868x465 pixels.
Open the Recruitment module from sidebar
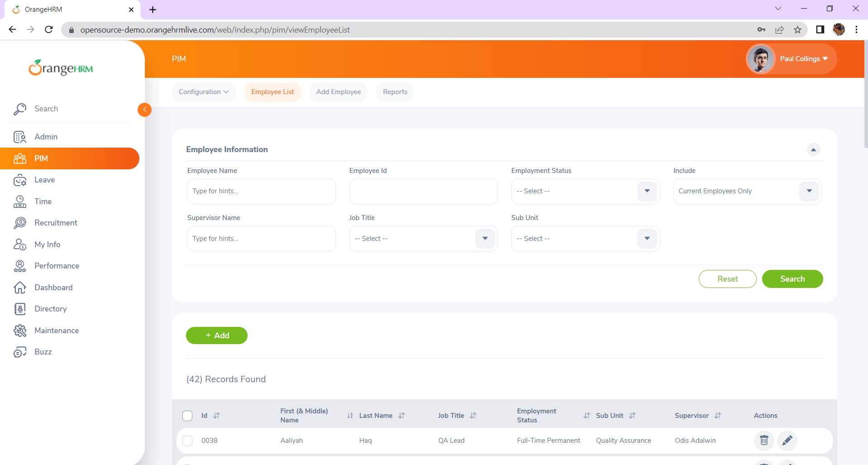(19, 223)
